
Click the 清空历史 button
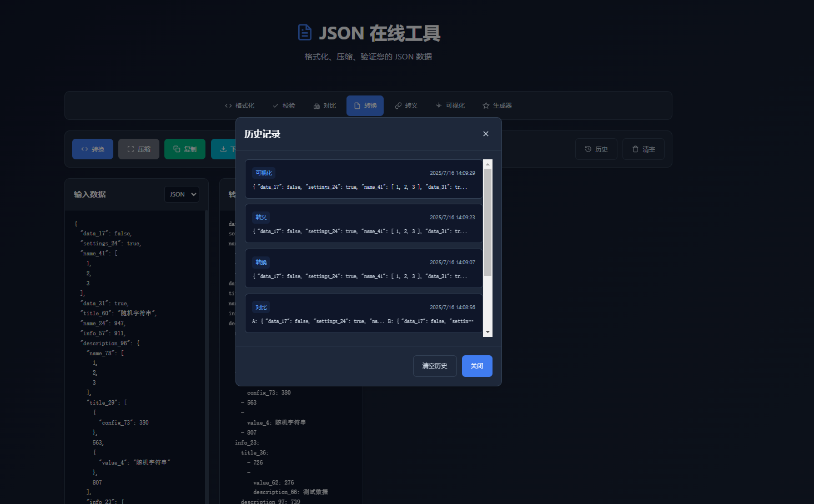[x=435, y=366]
